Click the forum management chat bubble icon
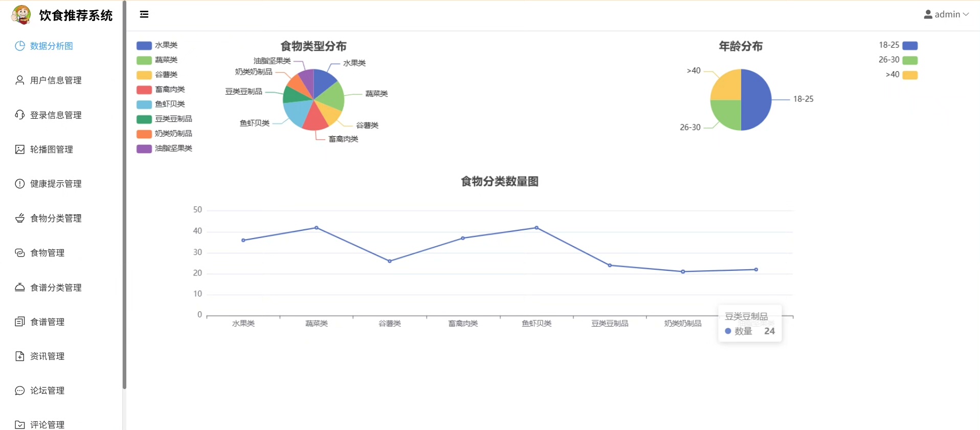Image resolution: width=980 pixels, height=430 pixels. coord(19,391)
